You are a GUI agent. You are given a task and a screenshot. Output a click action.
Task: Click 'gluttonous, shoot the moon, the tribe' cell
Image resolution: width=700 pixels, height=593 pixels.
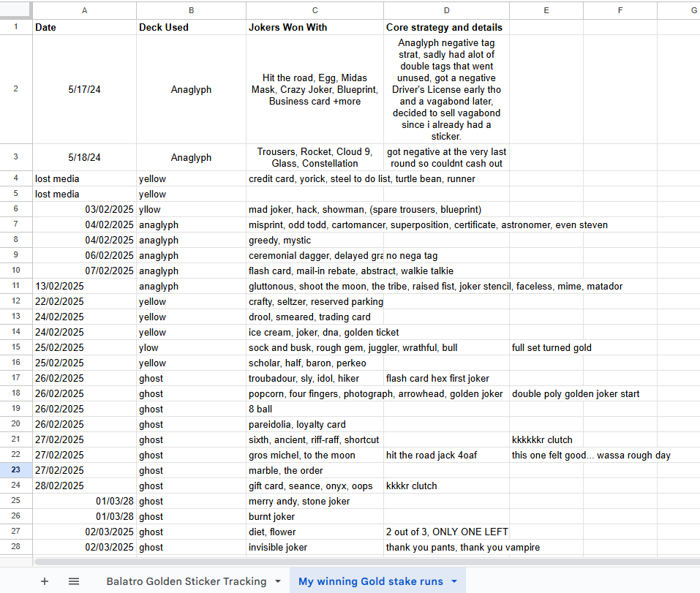click(315, 286)
